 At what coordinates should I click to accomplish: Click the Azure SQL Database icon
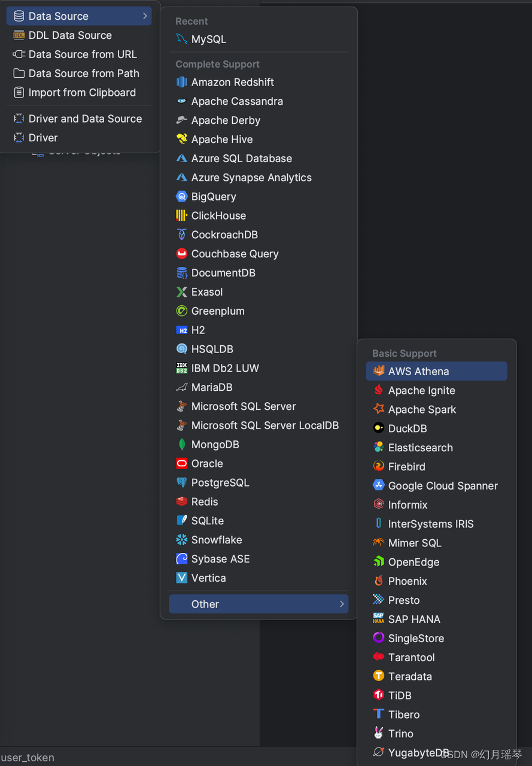[x=182, y=159]
